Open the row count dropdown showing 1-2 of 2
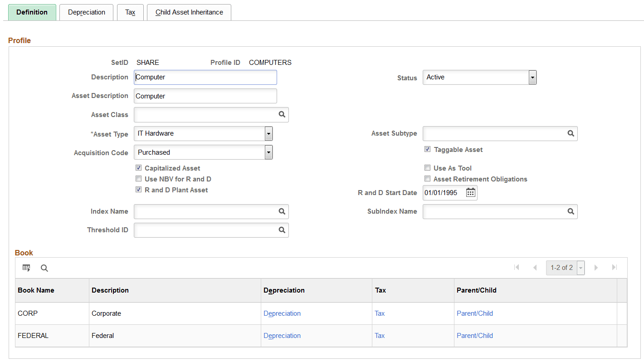This screenshot has height=362, width=644. [581, 268]
